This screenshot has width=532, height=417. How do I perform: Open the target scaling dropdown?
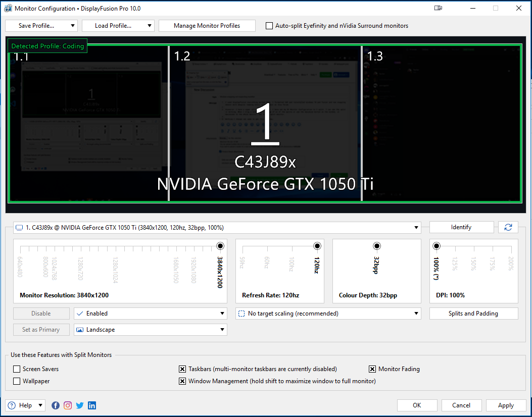(328, 314)
